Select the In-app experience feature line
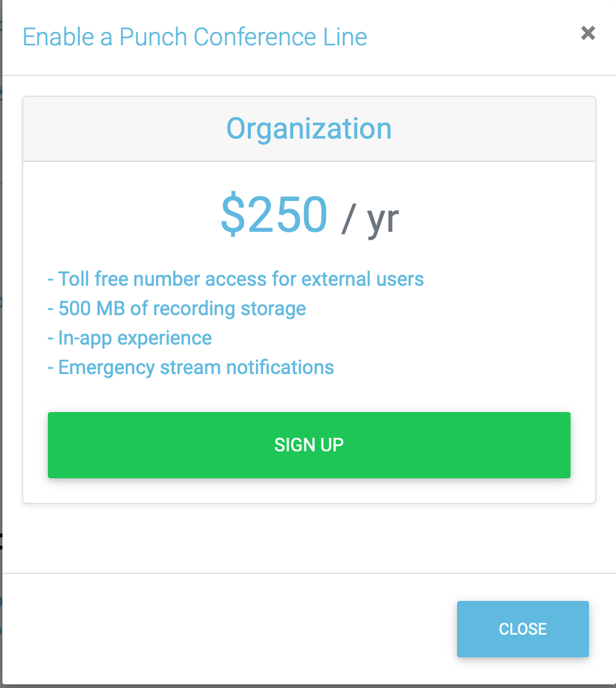 pos(129,338)
